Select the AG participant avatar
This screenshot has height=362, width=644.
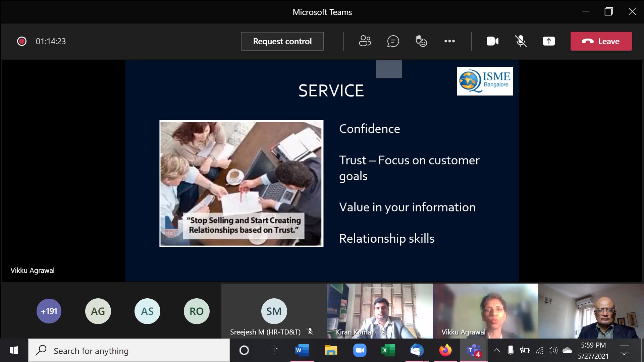98,311
